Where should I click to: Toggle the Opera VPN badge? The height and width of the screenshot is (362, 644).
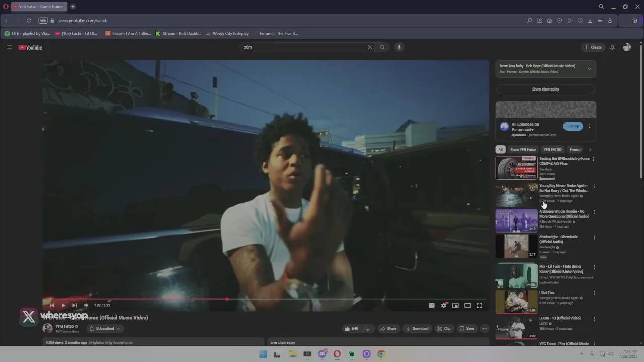[43, 21]
